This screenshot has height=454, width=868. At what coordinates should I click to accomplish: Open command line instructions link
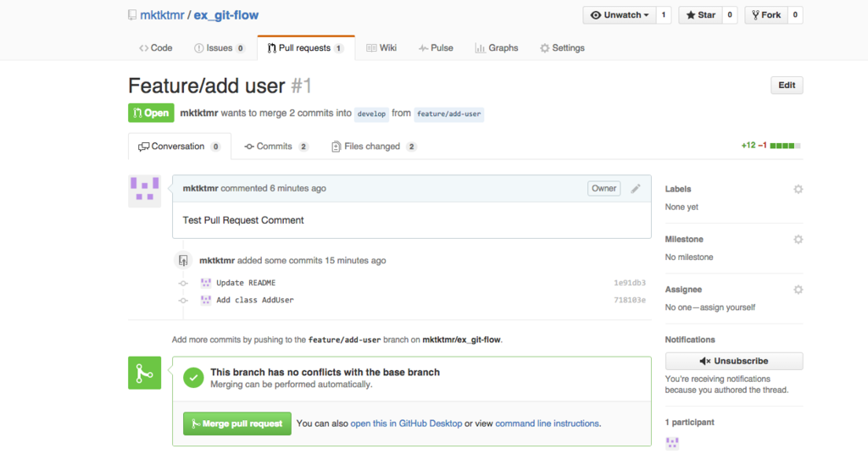[x=548, y=424]
